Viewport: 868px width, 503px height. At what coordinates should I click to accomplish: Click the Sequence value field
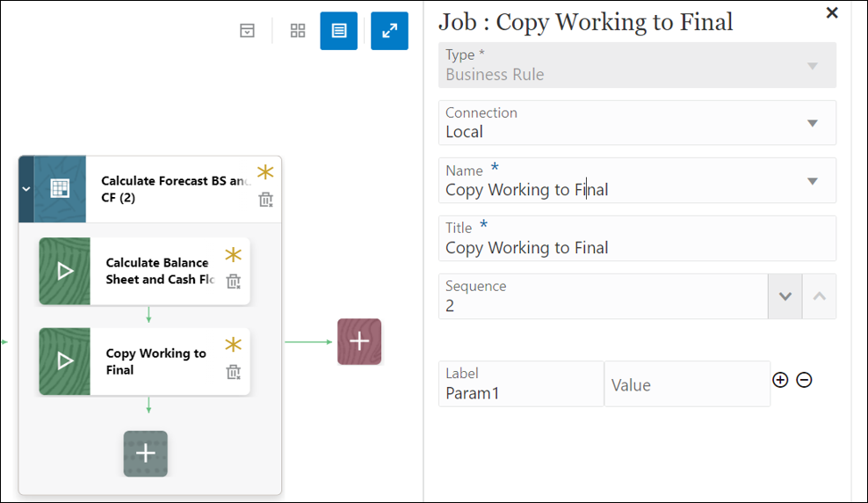[604, 296]
